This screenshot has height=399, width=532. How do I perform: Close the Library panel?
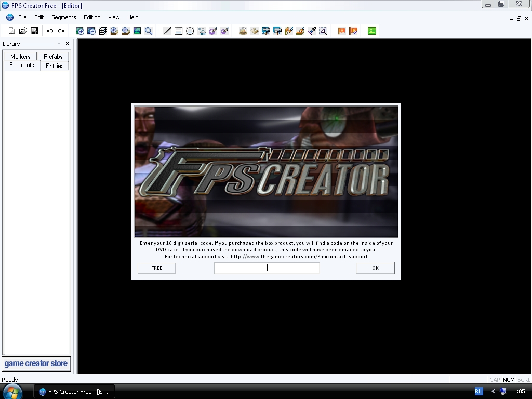coord(68,44)
